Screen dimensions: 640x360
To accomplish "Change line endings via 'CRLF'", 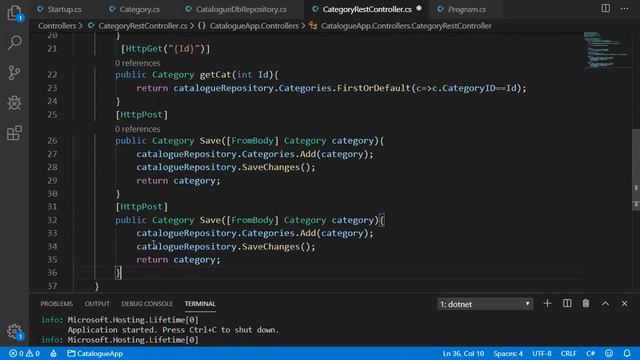I will point(568,353).
